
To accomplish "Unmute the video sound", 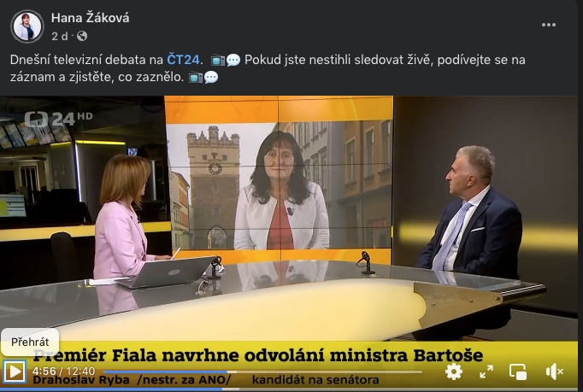I will point(554,372).
